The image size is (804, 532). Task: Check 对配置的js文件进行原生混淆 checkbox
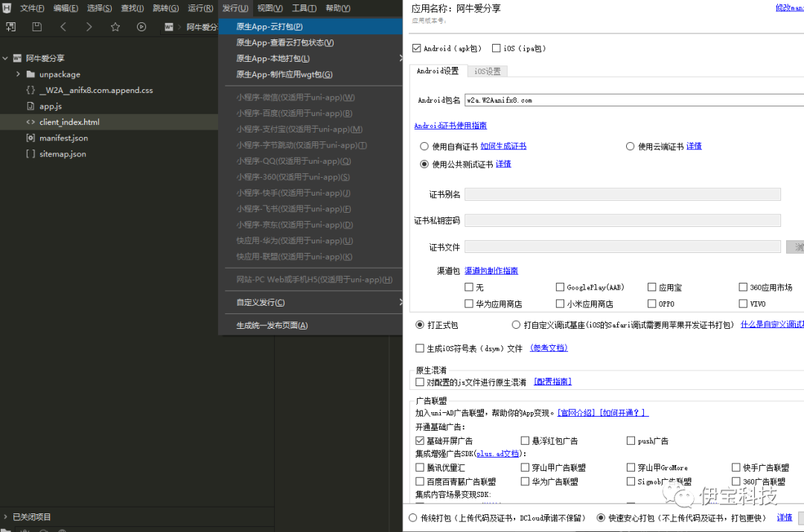click(x=419, y=382)
